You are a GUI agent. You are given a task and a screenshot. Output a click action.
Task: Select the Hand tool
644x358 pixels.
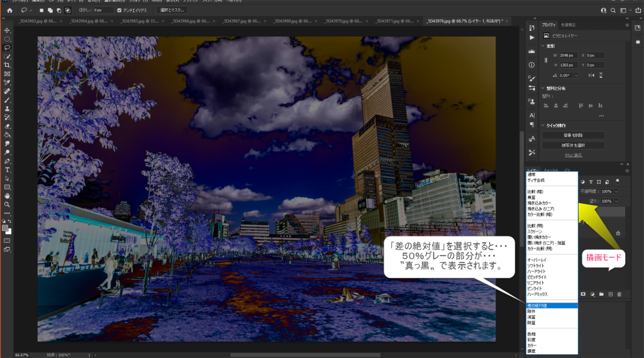pyautogui.click(x=7, y=196)
